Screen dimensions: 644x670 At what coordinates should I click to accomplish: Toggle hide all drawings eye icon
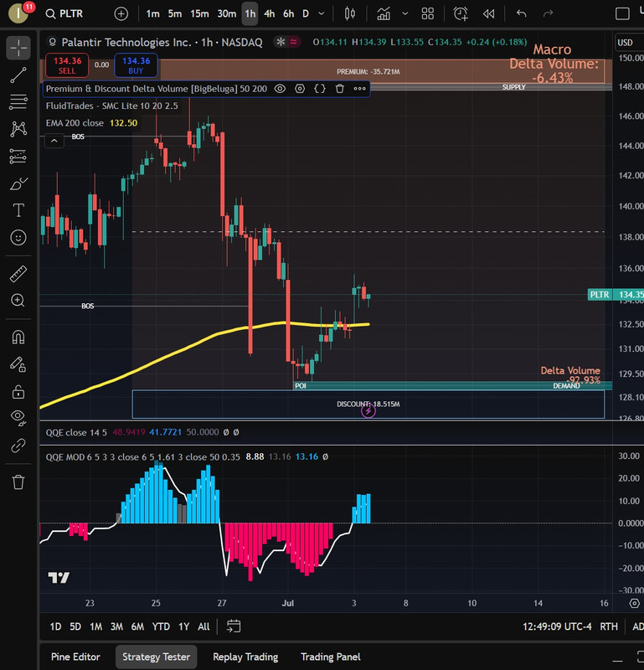[18, 417]
